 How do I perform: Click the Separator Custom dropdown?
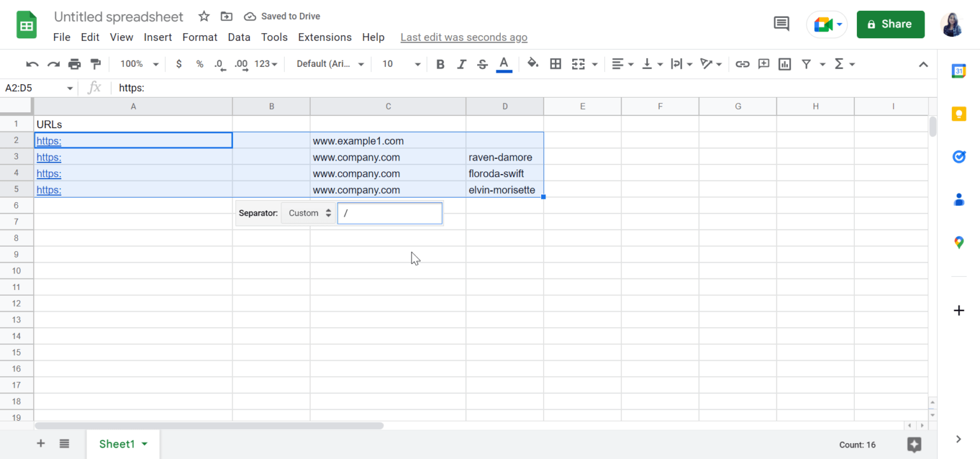click(309, 213)
